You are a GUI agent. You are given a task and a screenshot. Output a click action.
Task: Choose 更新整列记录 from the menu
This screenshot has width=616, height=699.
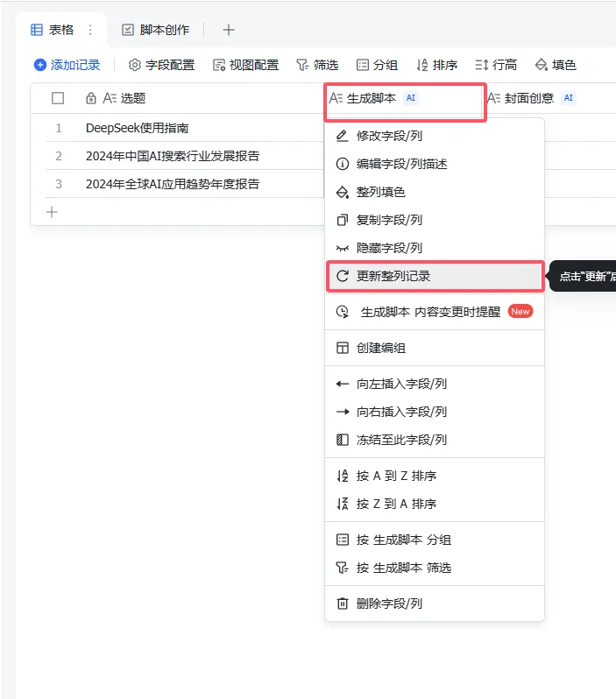(435, 276)
